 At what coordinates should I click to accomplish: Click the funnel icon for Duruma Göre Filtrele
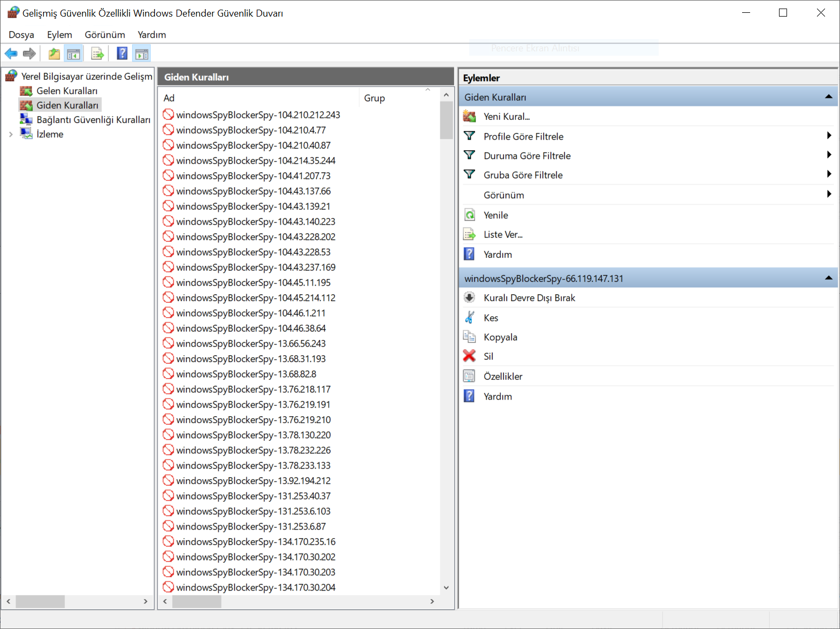pos(469,155)
